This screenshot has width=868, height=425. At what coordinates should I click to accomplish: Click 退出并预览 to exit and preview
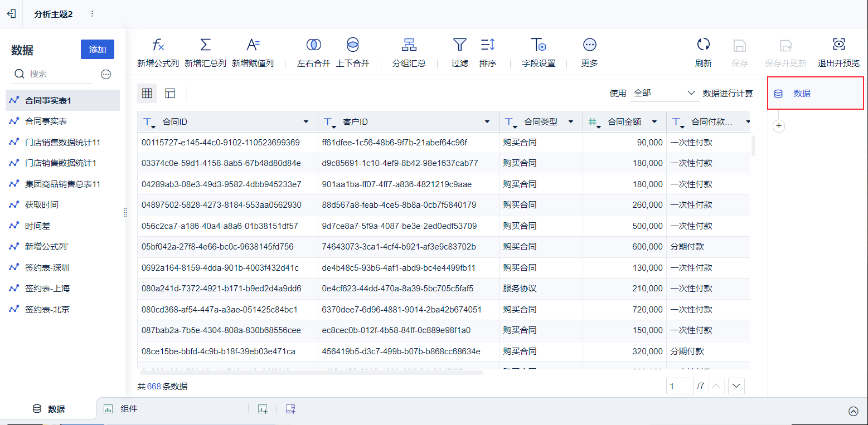coord(838,53)
